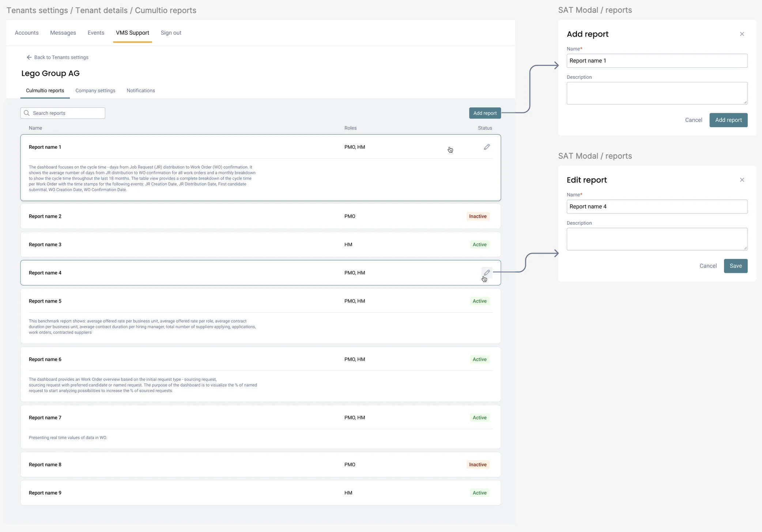Close the Add report modal with X
This screenshot has width=762, height=532.
[x=742, y=34]
